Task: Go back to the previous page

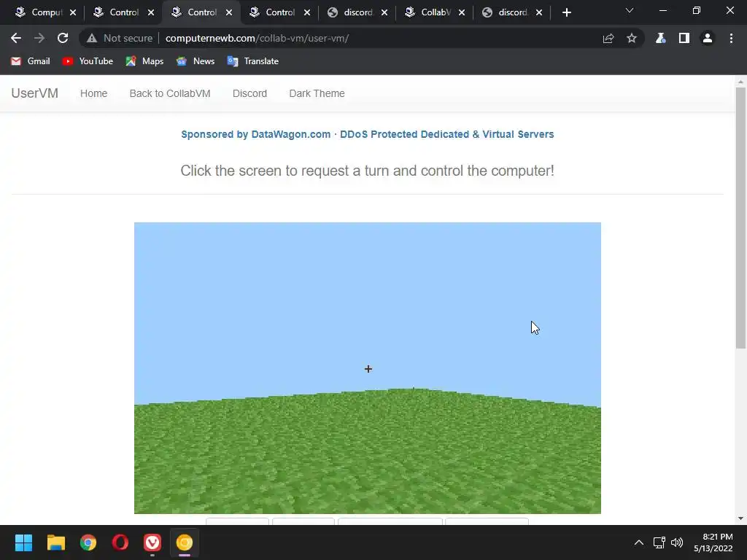Action: click(x=16, y=38)
